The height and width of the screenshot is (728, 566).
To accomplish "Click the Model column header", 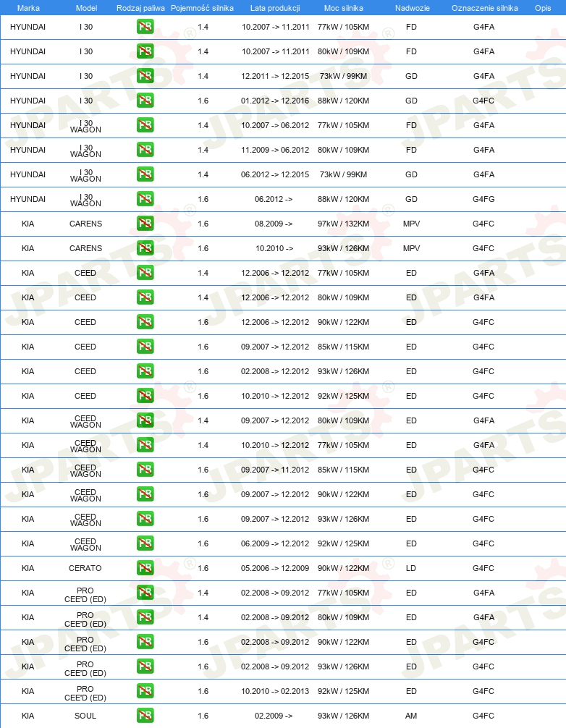I will [x=86, y=8].
